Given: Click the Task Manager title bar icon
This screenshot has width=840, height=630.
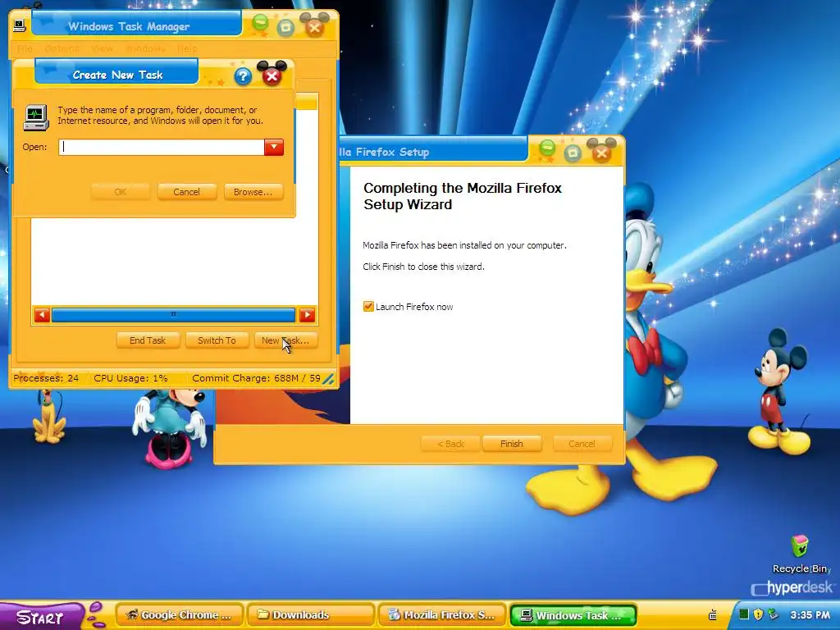Looking at the screenshot, I should 20,25.
